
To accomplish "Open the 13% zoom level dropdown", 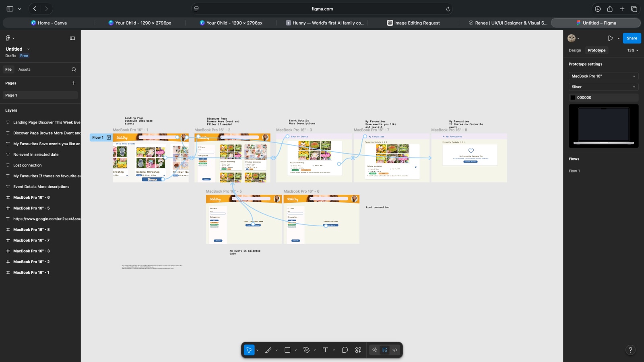I will click(x=633, y=50).
